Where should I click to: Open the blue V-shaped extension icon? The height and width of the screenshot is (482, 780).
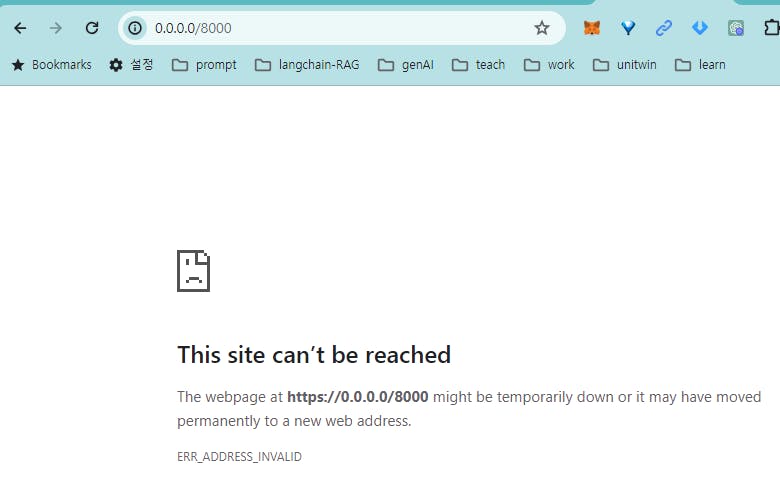[x=628, y=28]
